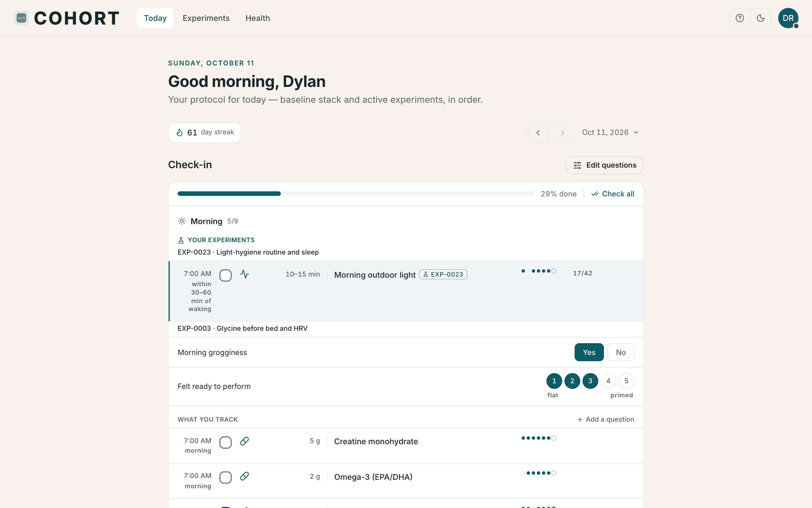The image size is (812, 508).
Task: Open the Oct 11, 2026 date dropdown
Action: click(610, 132)
